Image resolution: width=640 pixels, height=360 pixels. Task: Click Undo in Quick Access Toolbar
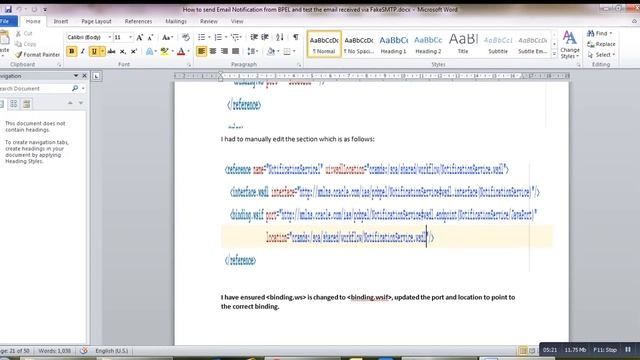click(19, 9)
